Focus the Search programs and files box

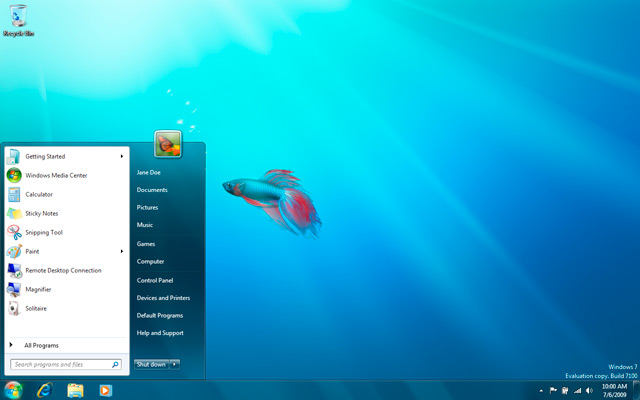click(66, 364)
